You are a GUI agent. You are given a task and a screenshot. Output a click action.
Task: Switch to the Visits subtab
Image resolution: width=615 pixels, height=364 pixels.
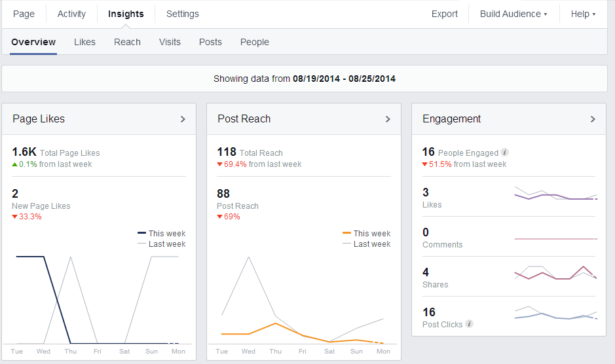click(x=170, y=42)
